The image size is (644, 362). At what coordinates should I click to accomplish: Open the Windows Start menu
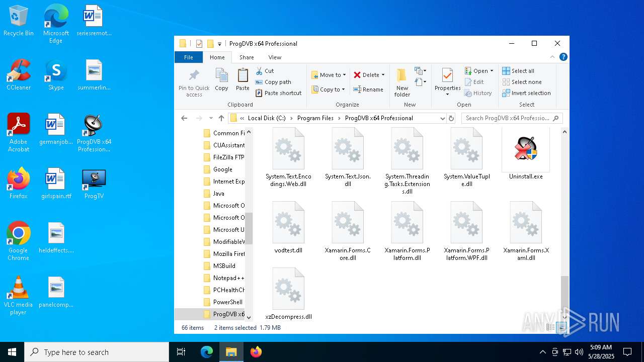pyautogui.click(x=12, y=352)
